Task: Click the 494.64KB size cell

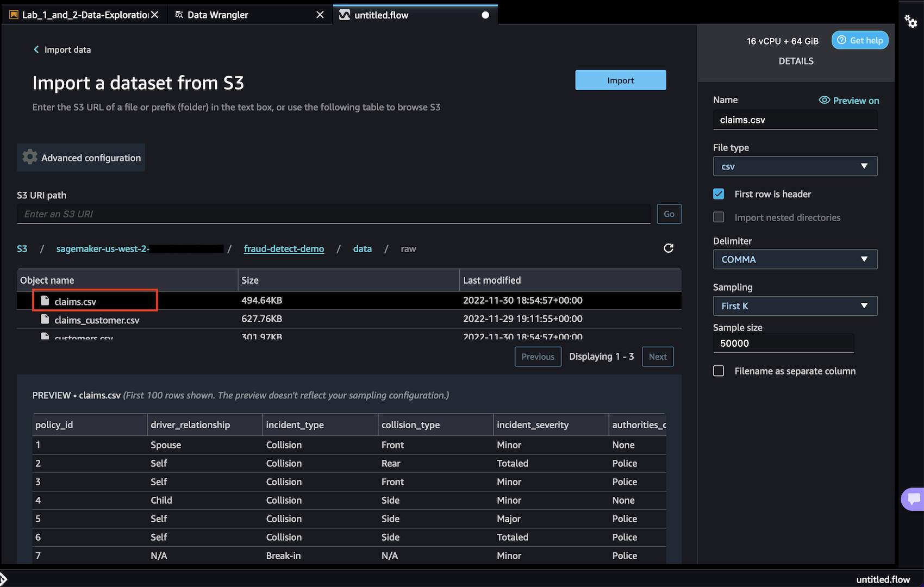Action: 262,300
